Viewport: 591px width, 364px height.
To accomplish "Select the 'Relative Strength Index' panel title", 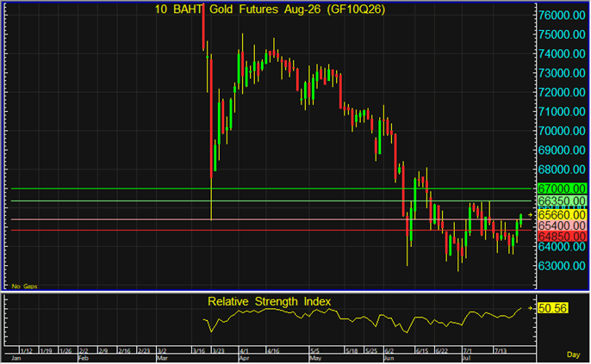I will 269,301.
